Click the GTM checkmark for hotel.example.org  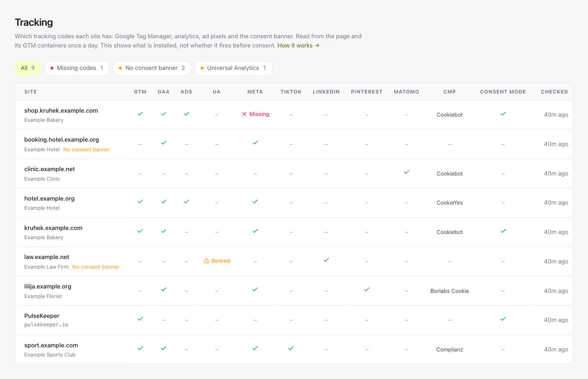click(x=140, y=202)
